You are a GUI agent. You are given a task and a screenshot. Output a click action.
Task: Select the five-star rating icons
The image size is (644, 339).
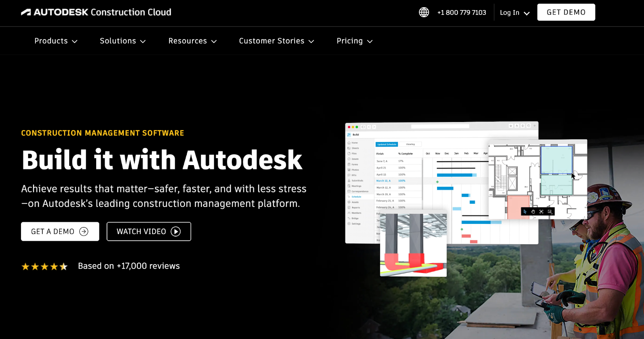click(44, 267)
